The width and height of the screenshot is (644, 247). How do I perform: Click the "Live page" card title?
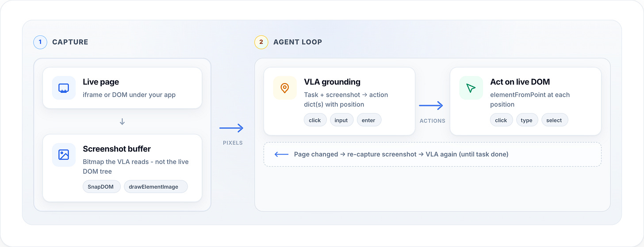[x=101, y=82]
